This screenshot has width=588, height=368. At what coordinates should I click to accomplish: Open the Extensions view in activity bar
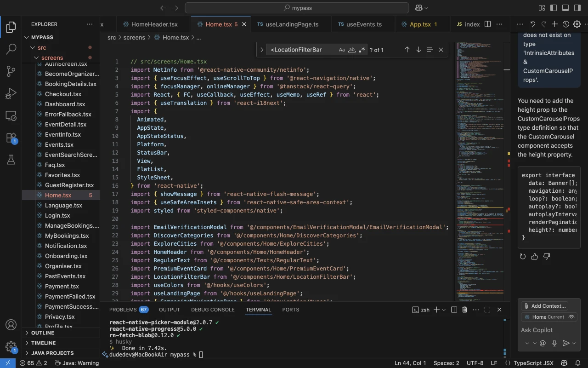coord(11,138)
